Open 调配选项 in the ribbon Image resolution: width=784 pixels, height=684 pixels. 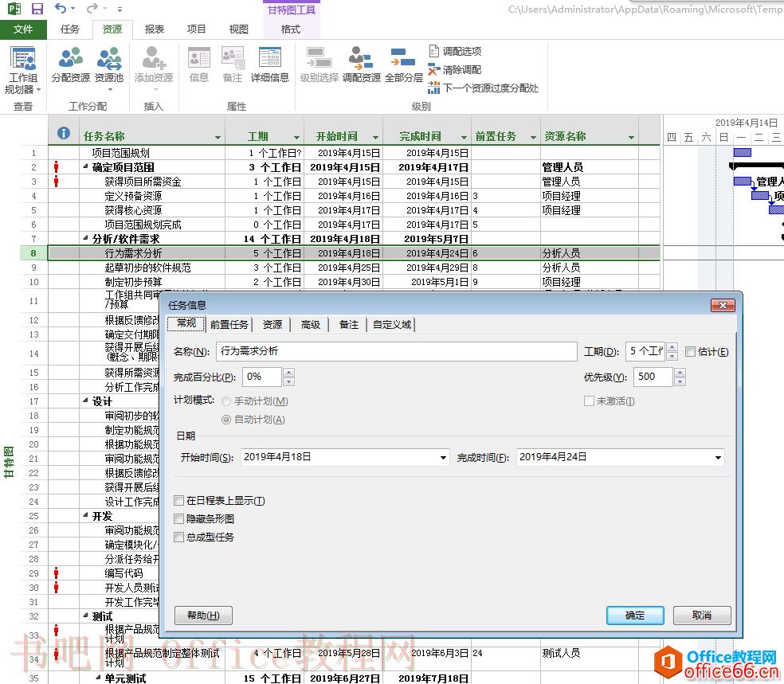[x=455, y=51]
